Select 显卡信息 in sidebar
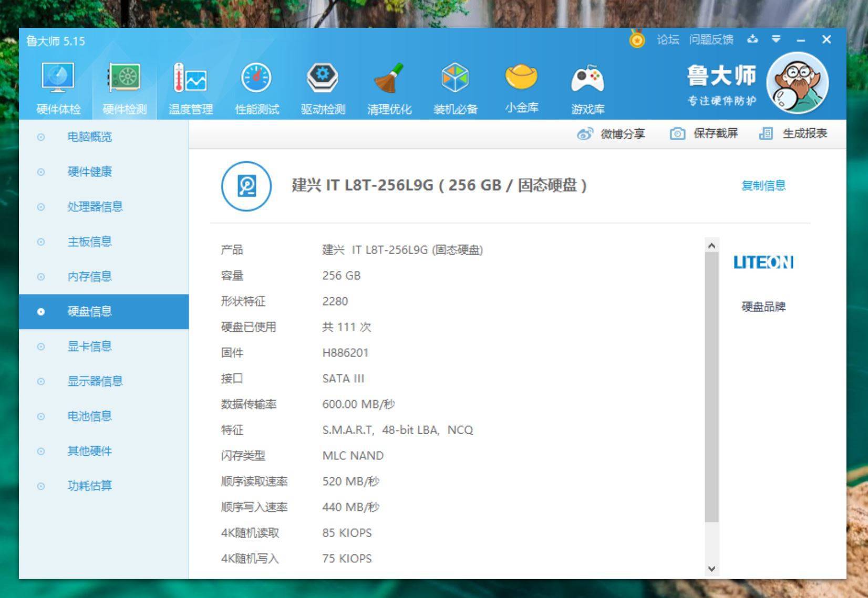Screen dimensions: 868x598 tap(104, 347)
